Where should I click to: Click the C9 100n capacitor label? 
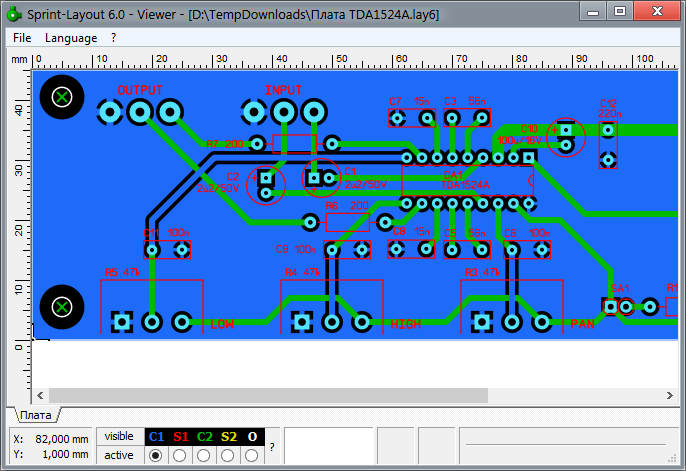tap(296, 249)
